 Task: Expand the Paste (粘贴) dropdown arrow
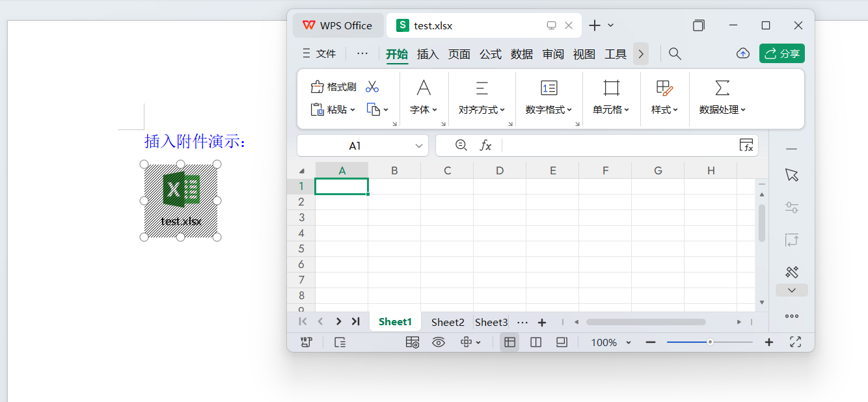pos(353,110)
